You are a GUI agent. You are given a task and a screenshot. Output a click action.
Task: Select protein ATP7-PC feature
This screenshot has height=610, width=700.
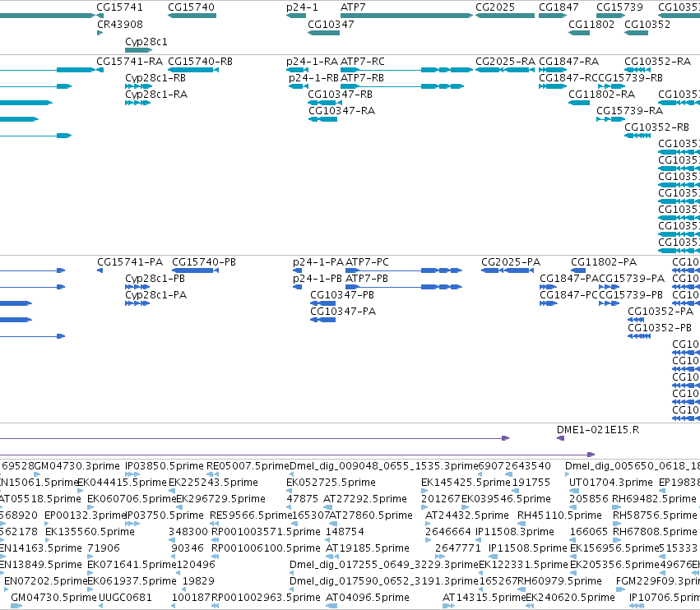tap(404, 270)
